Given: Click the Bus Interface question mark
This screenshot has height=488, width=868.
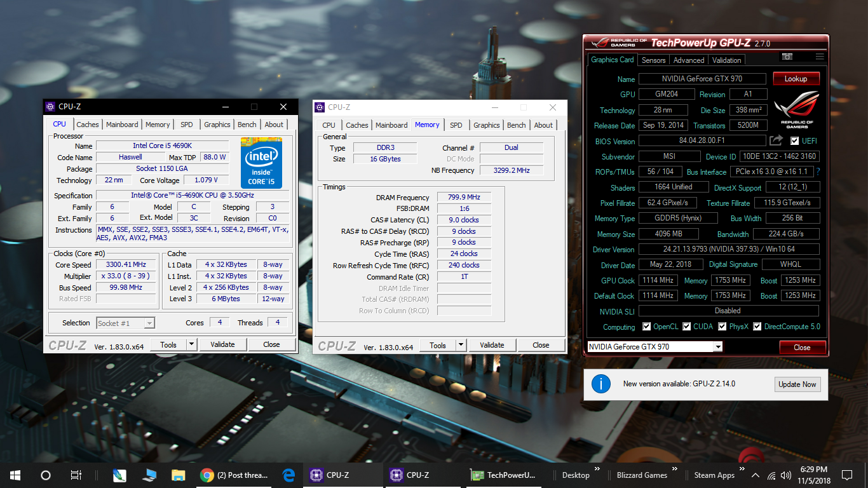Looking at the screenshot, I should (818, 172).
